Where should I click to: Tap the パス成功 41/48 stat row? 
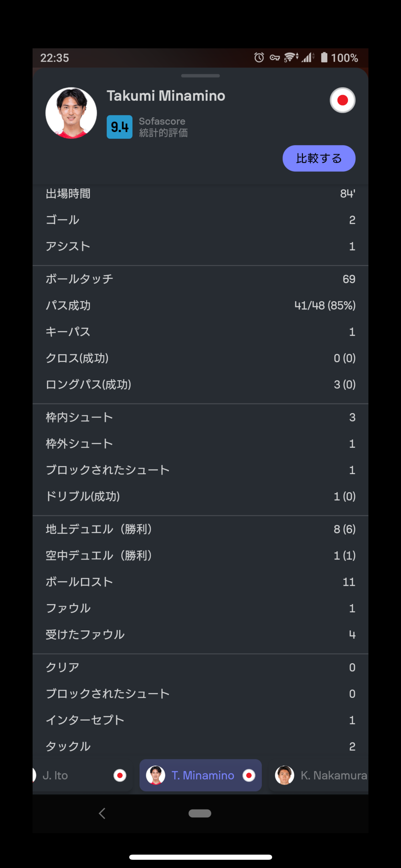200,305
